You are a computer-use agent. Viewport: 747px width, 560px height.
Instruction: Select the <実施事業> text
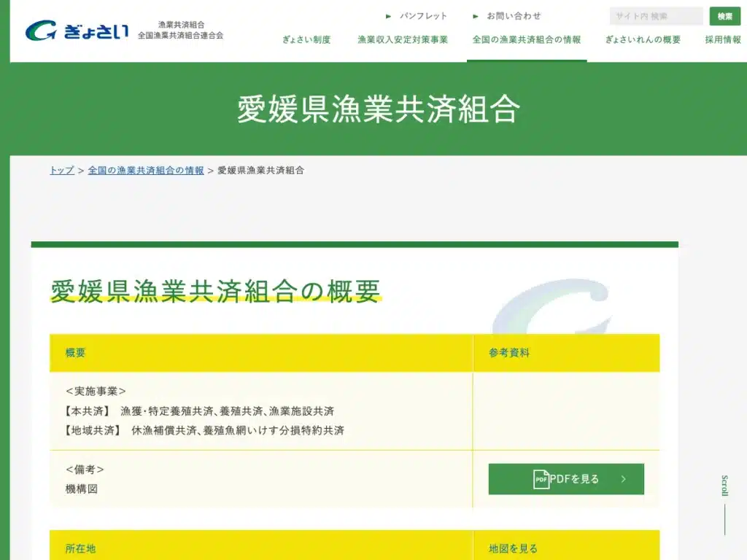[96, 392]
